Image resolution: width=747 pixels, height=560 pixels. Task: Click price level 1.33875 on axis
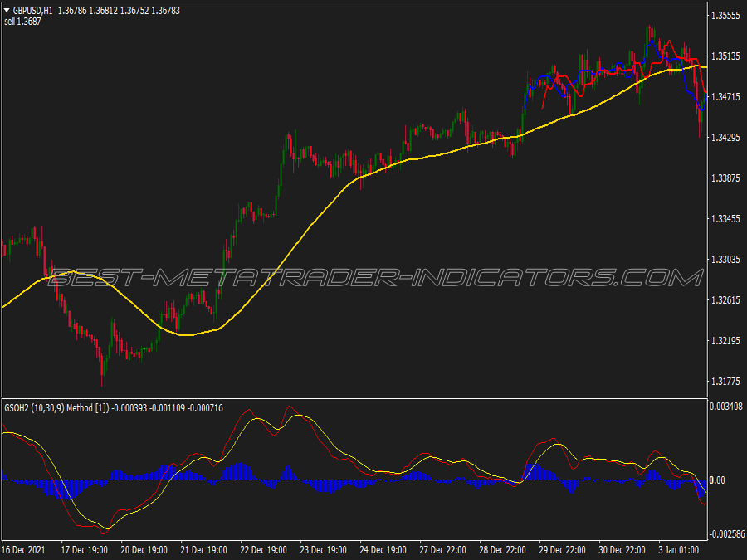[725, 178]
